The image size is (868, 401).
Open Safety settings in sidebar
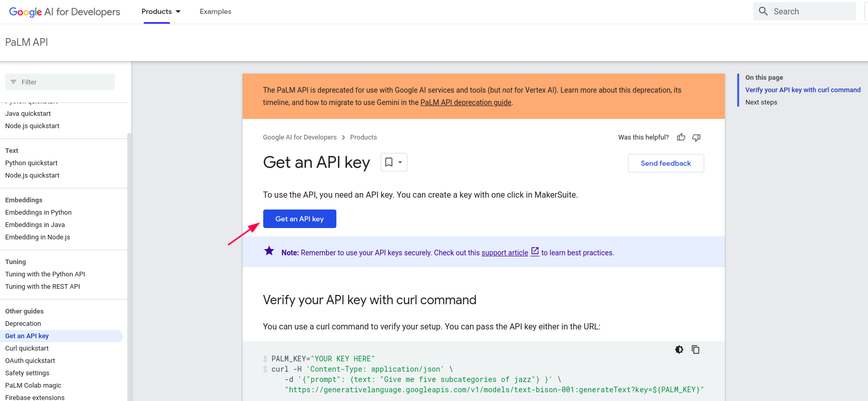click(x=27, y=373)
